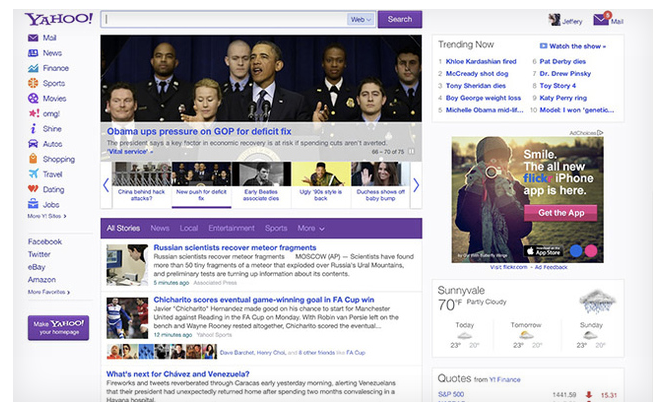Screen dimensions: 666x412
Task: Expand More Favorites list
Action: coord(49,292)
